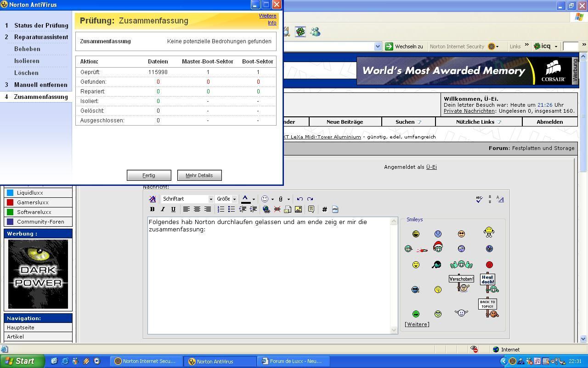This screenshot has width=588, height=368.
Task: Align text left in editor
Action: point(186,209)
